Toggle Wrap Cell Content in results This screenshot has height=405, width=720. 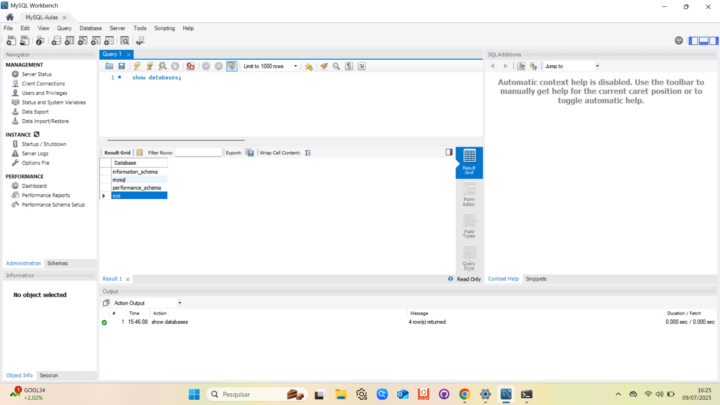308,152
